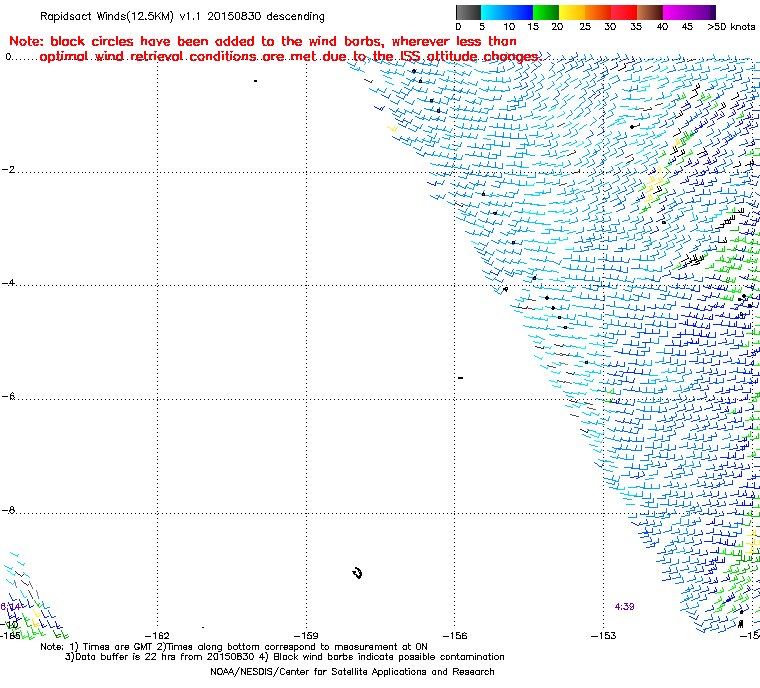The image size is (760, 688).
Task: Click the gray 0-5 knots legend color
Action: click(468, 12)
